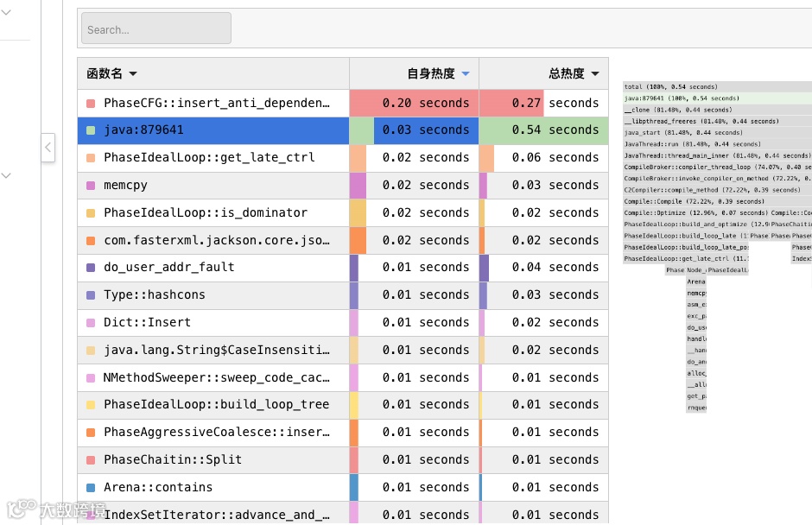
Task: Select NMethodSweeper::sweep_code_cac… row
Action: (x=343, y=377)
